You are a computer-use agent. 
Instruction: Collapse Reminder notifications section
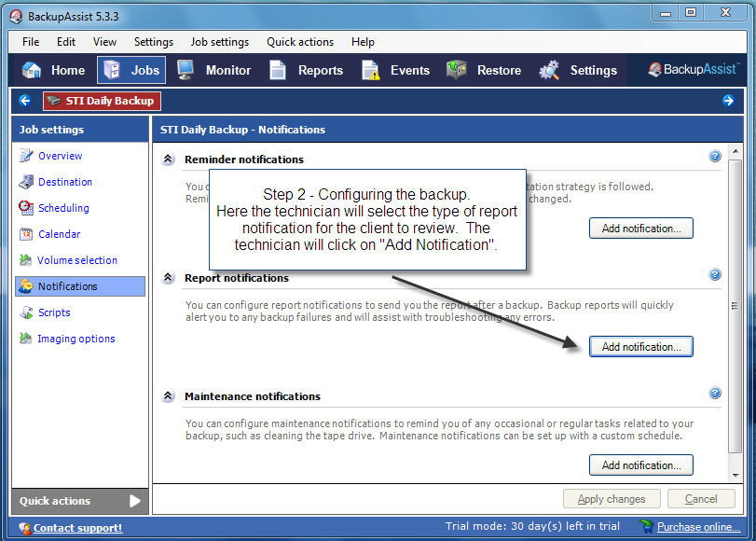click(169, 160)
